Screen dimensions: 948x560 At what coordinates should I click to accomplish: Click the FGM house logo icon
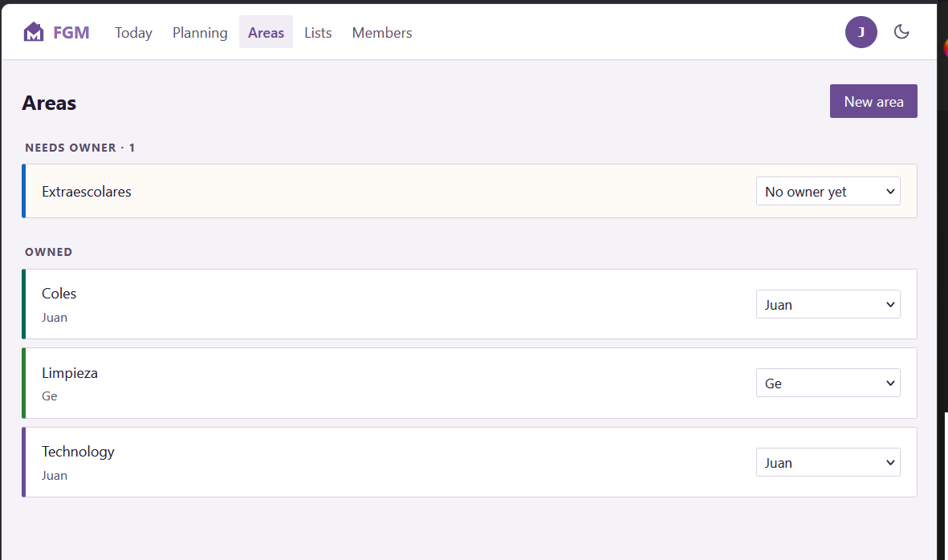point(34,32)
